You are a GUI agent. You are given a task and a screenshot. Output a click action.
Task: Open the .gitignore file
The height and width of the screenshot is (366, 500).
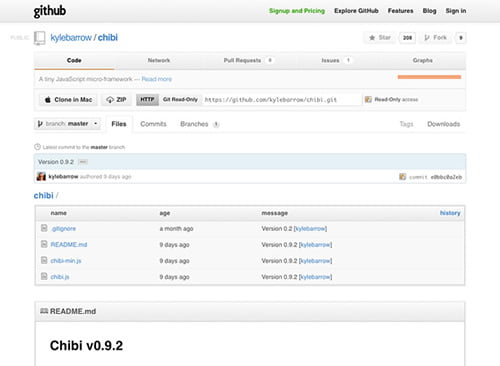[x=63, y=229]
